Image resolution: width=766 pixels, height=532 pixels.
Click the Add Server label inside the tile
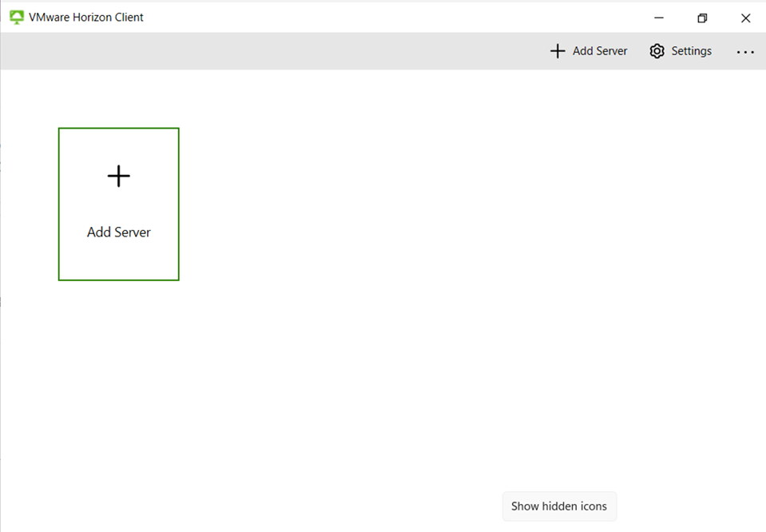pos(118,232)
